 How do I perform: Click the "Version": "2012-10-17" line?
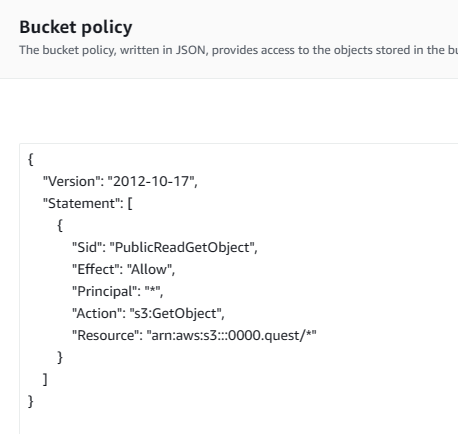point(120,181)
